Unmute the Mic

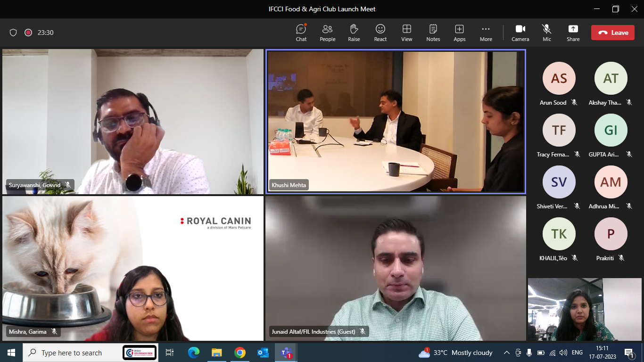(x=546, y=33)
